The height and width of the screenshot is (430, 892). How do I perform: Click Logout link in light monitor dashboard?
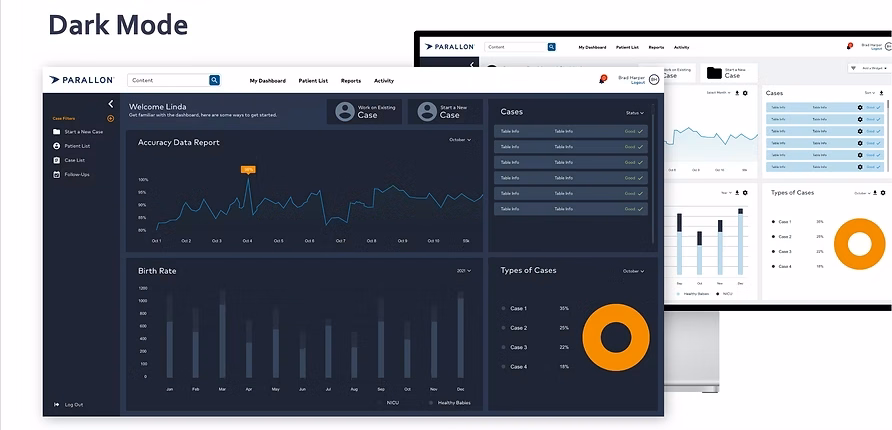[876, 49]
